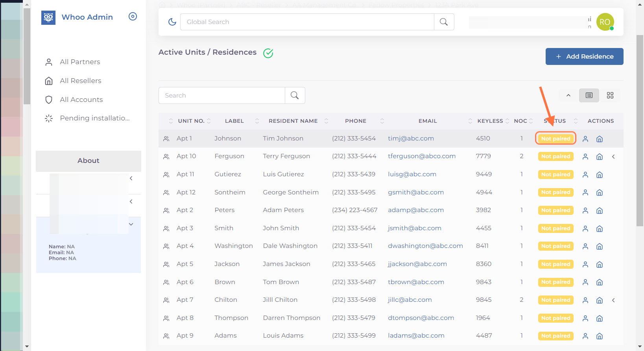Open resident user icon for Apt 8
Screen dimensions: 644x351
[585, 318]
